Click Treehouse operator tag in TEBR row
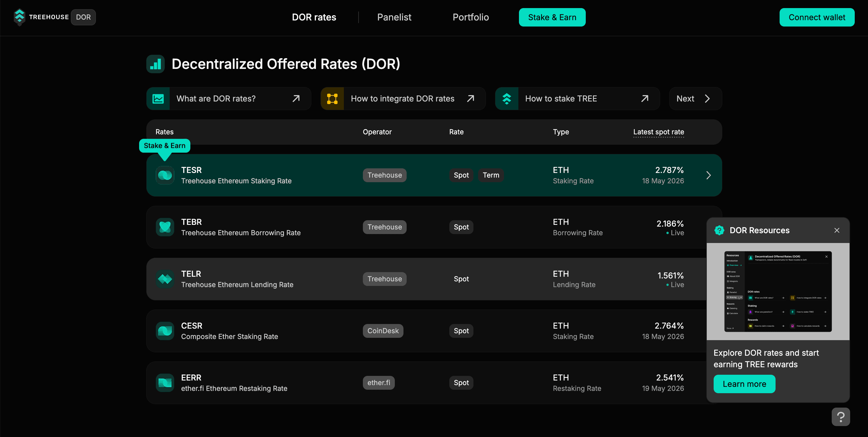 [384, 227]
